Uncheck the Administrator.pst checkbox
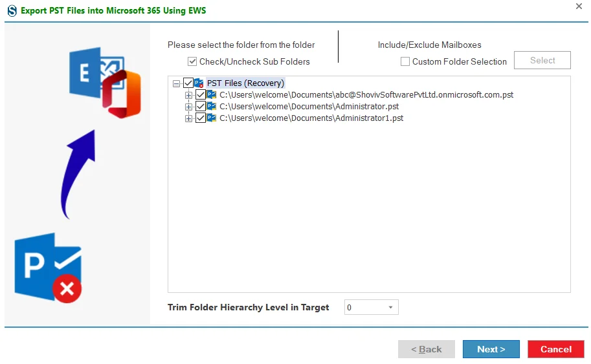 tap(201, 107)
